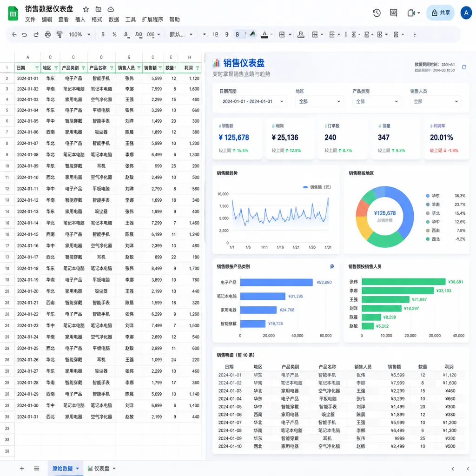
Task: Click the redo arrow in toolbar
Action: [36, 34]
